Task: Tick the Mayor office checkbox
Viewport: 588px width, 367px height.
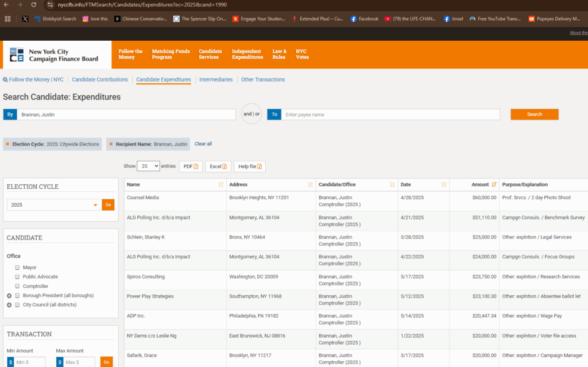Action: [17, 268]
